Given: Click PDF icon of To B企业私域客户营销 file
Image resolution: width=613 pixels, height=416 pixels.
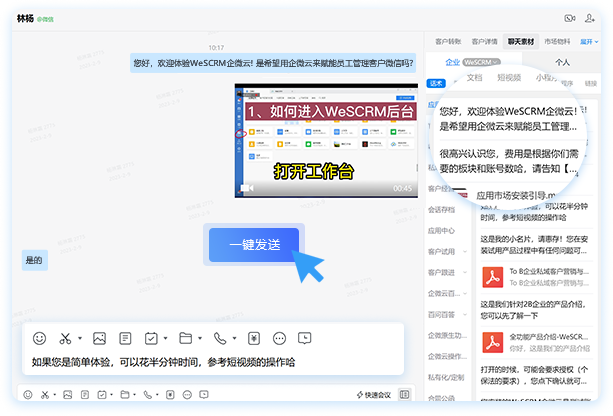Looking at the screenshot, I should [x=493, y=277].
